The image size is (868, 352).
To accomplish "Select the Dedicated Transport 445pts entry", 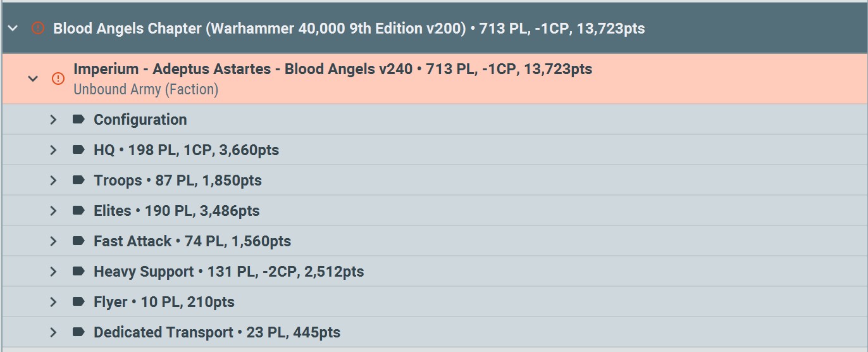I will click(217, 332).
